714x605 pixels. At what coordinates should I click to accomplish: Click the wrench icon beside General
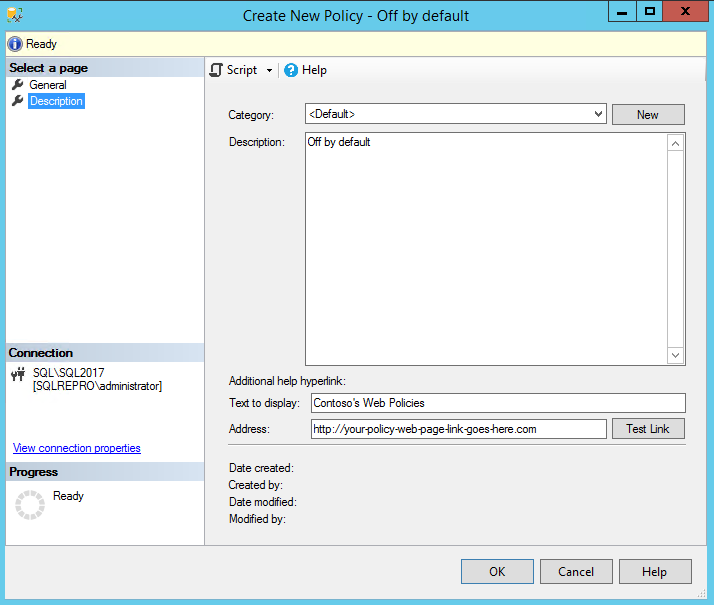pos(18,84)
